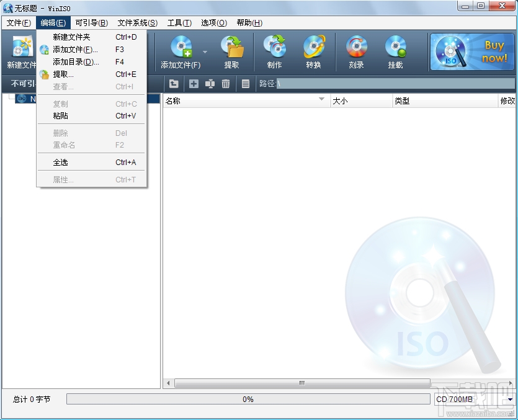Open the Add Files dropdown arrow
Image resolution: width=518 pixels, height=420 pixels.
[205, 52]
